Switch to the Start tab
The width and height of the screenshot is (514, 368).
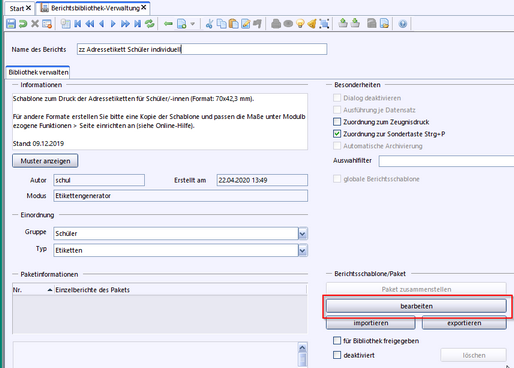17,8
